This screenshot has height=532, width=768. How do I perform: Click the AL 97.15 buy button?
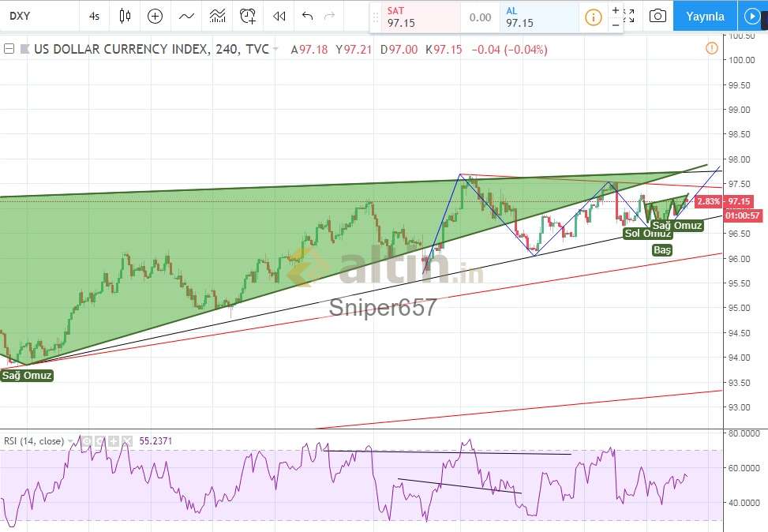539,17
